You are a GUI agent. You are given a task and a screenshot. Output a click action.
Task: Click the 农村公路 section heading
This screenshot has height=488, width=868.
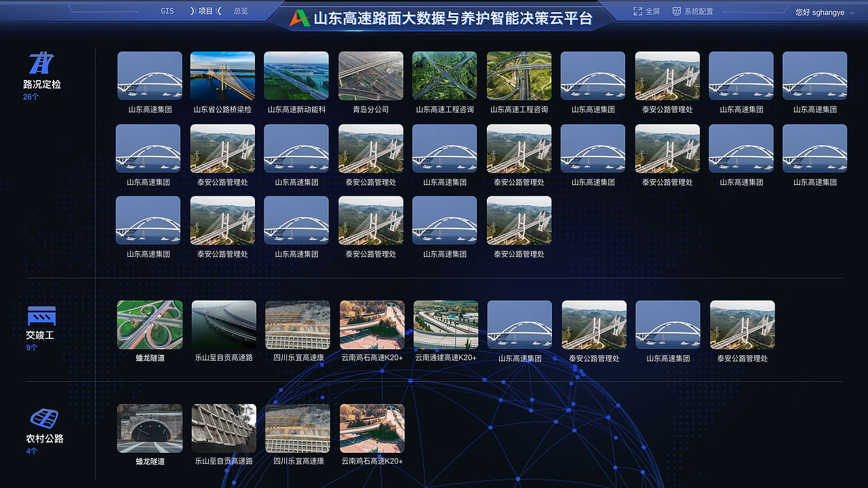pos(45,439)
